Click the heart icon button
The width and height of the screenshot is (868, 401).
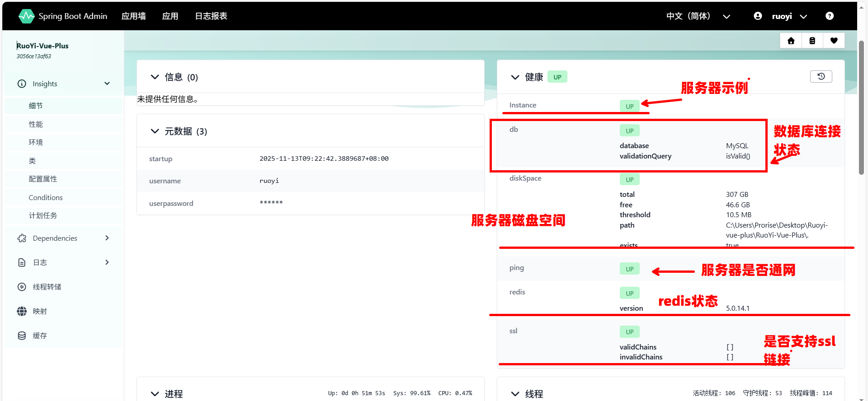click(x=834, y=41)
